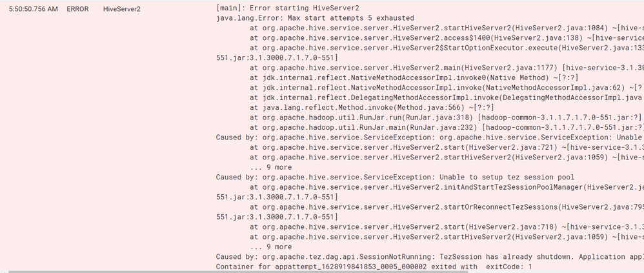Select the initAndStartTezSessionPoolManager stack line
Viewport: 644px width, 273px height.
click(447, 187)
